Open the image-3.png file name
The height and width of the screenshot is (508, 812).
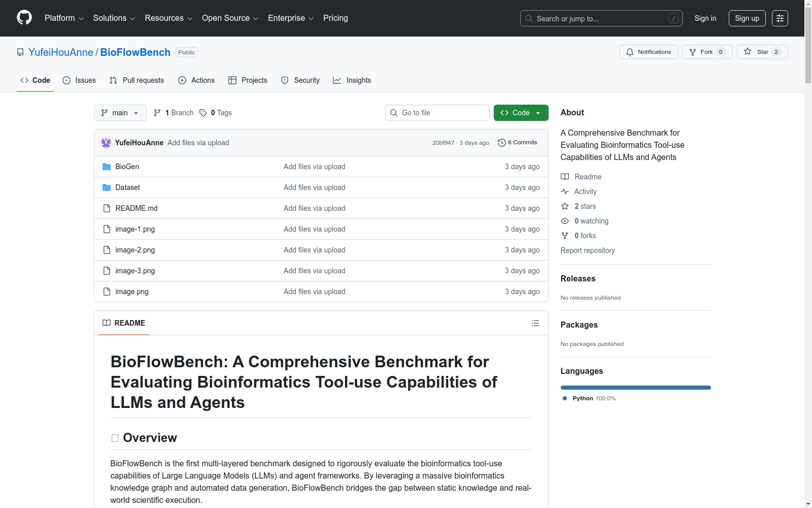(135, 271)
